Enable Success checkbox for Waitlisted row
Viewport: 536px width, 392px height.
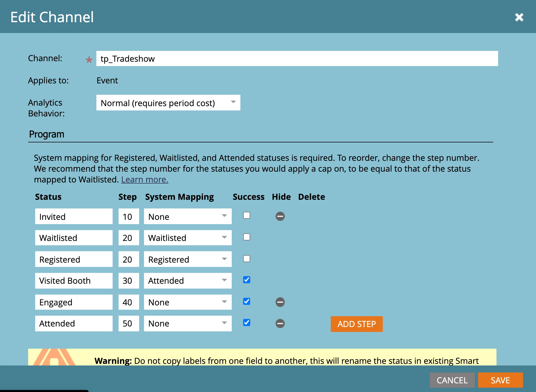[x=247, y=237]
